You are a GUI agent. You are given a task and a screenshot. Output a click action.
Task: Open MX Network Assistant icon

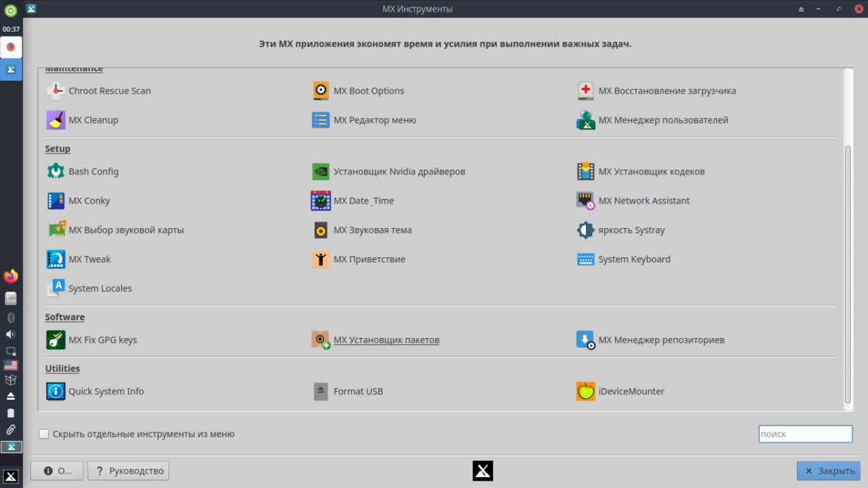point(586,201)
